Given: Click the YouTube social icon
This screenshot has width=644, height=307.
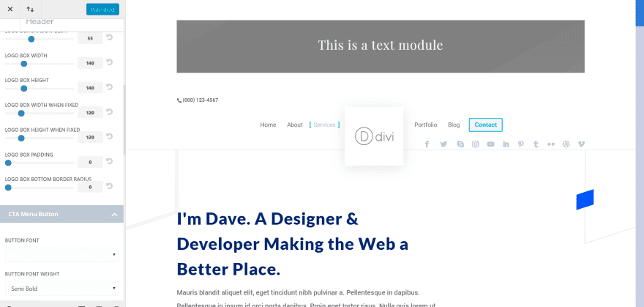Looking at the screenshot, I should pos(490,144).
